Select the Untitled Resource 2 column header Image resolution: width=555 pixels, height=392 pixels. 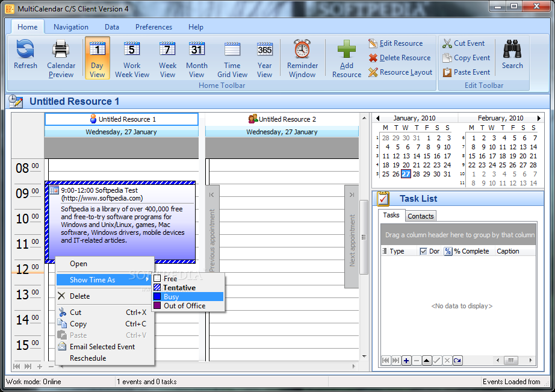tap(282, 119)
